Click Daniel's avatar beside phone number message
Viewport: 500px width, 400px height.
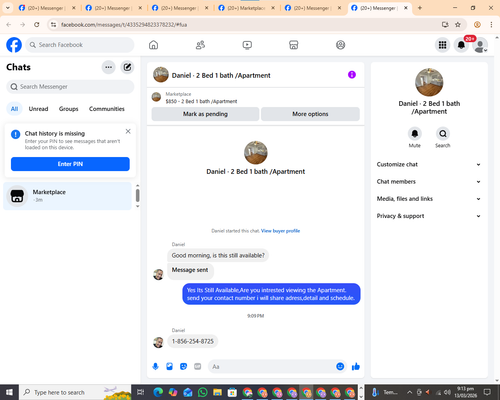tap(158, 342)
